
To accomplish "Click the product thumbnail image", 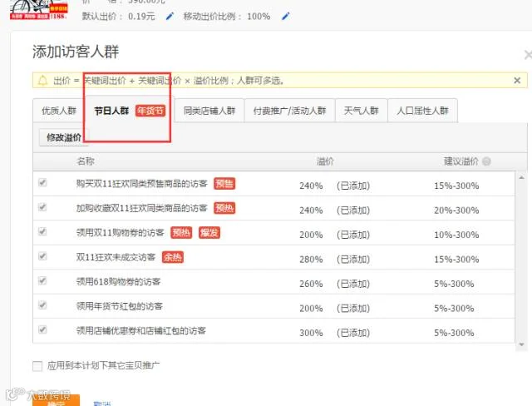I will pyautogui.click(x=39, y=9).
